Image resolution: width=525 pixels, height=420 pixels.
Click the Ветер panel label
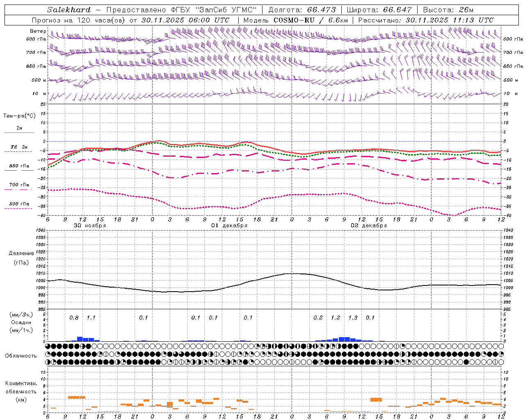[38, 31]
